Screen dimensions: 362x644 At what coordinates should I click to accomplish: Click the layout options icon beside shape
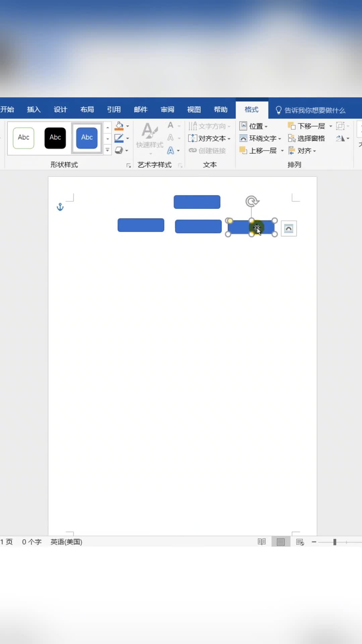[289, 229]
